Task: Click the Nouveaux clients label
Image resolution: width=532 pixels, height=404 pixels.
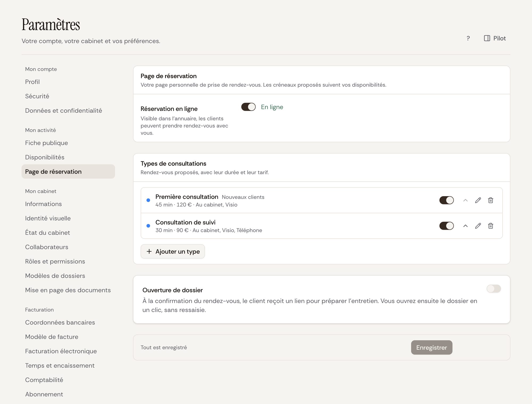Action: pyautogui.click(x=243, y=197)
